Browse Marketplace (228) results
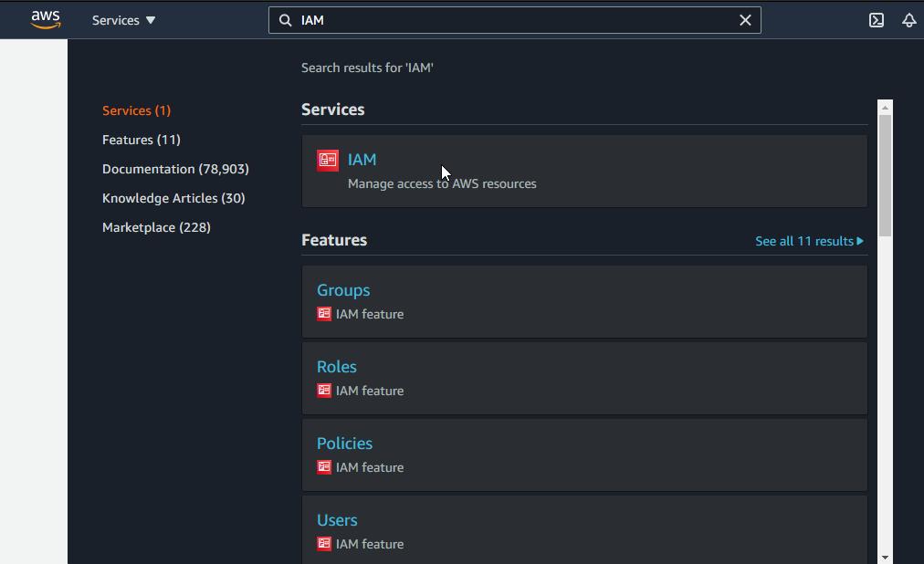Image resolution: width=924 pixels, height=564 pixels. (x=156, y=227)
